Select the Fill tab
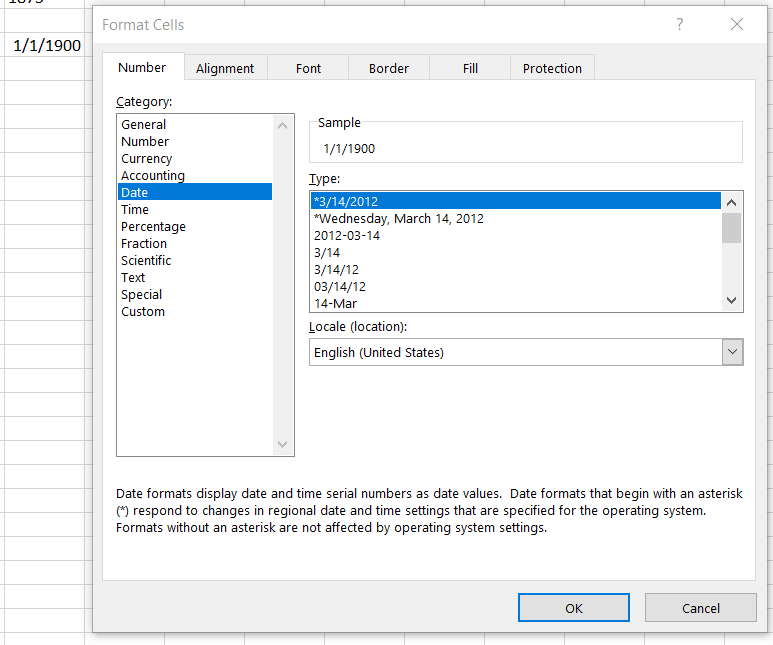The width and height of the screenshot is (773, 645). point(470,68)
